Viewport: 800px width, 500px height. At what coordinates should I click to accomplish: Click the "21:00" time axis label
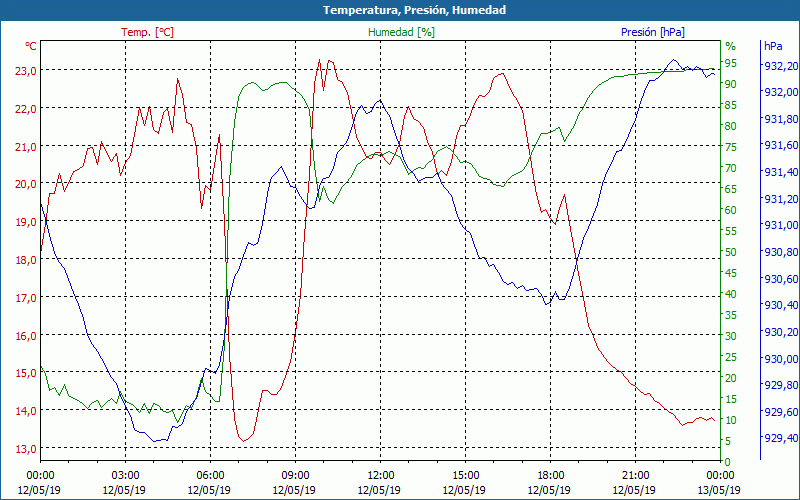click(x=635, y=476)
